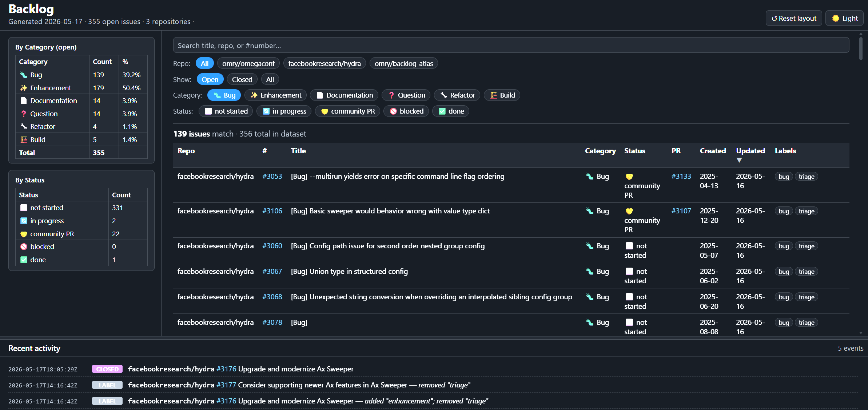Click the sun icon on the Light theme button
Viewport: 868px width, 410px height.
click(x=836, y=18)
